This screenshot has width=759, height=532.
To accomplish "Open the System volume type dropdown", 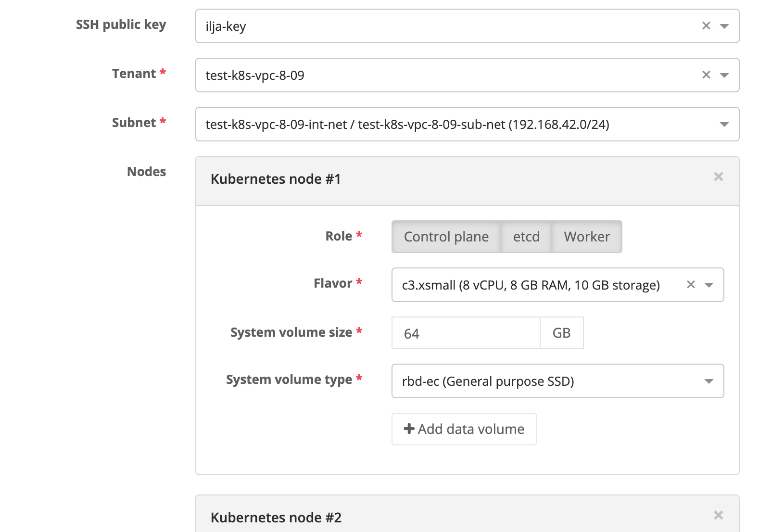I will 558,381.
